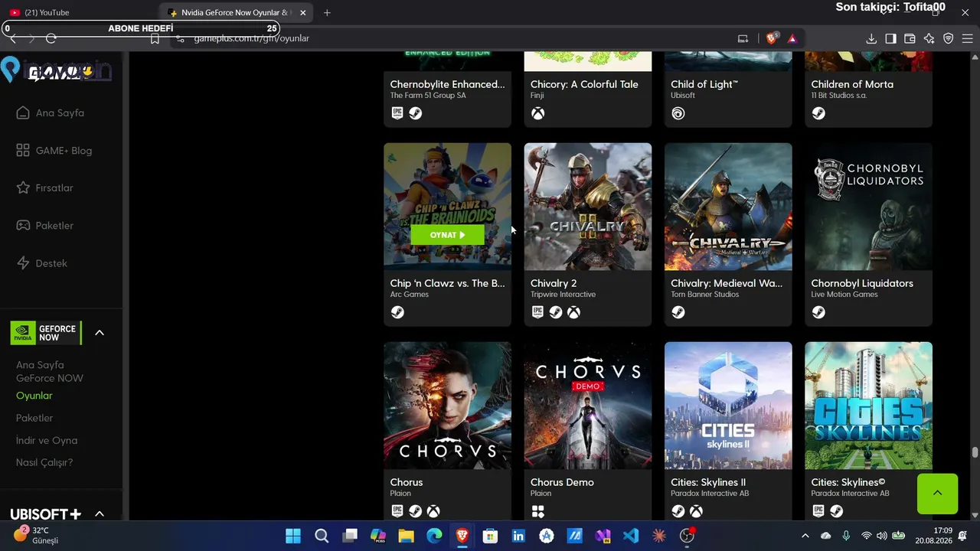This screenshot has width=980, height=551.
Task: Click the Steam icon under Cities: Skylines©
Action: (x=836, y=511)
